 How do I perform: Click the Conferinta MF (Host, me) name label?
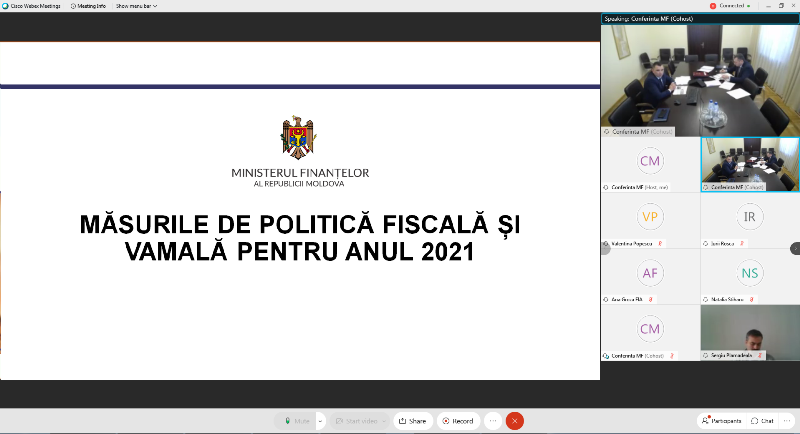tap(640, 188)
